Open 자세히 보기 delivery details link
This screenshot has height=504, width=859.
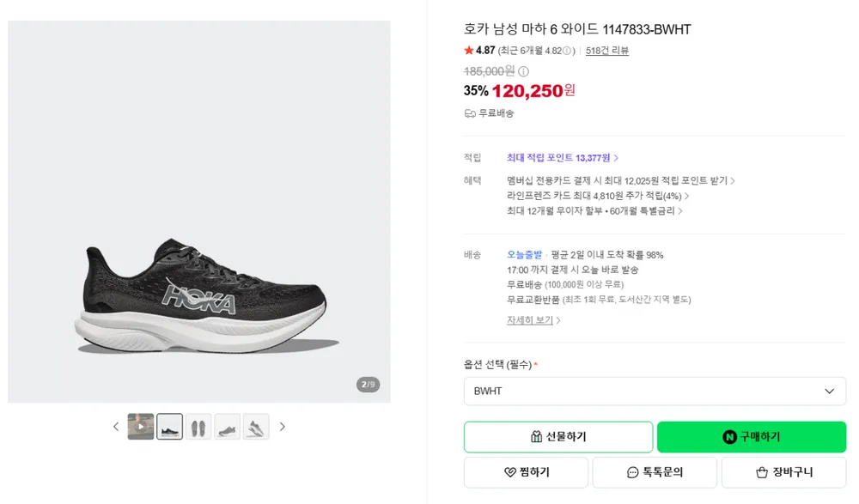[533, 320]
